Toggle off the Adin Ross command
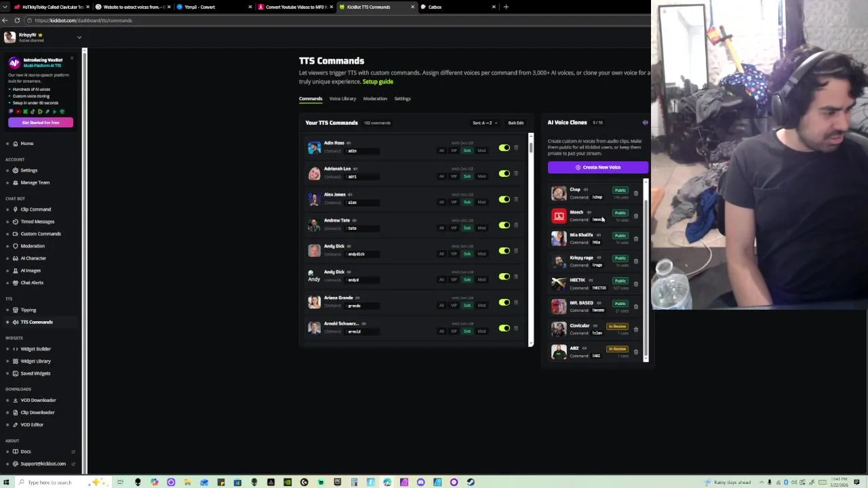The width and height of the screenshot is (868, 488). pos(504,148)
